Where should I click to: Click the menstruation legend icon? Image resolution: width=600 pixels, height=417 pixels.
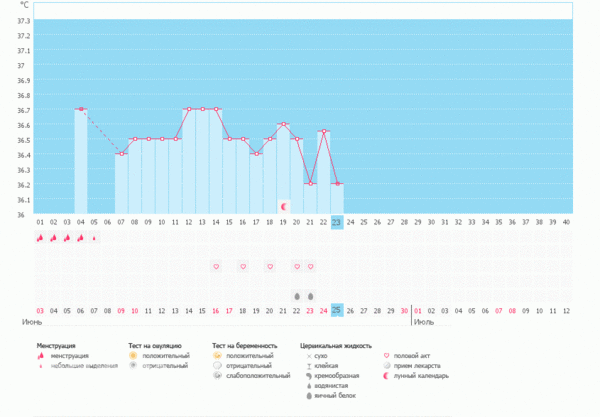pos(42,355)
